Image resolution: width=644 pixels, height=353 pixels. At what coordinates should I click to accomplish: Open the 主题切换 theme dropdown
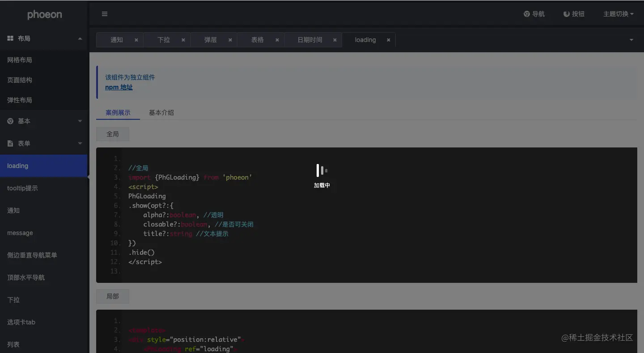point(618,14)
